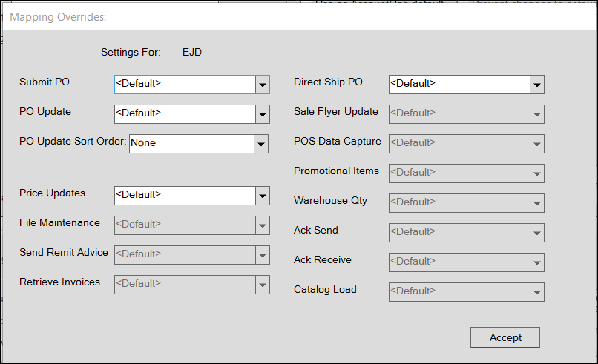This screenshot has height=364, width=598.
Task: Click the File Maintenance label
Action: tap(59, 223)
